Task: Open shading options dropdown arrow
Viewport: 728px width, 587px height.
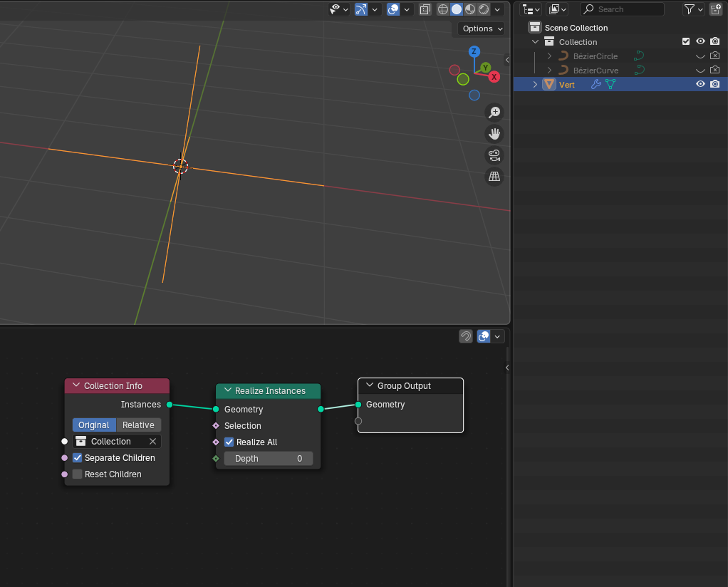Action: click(497, 9)
